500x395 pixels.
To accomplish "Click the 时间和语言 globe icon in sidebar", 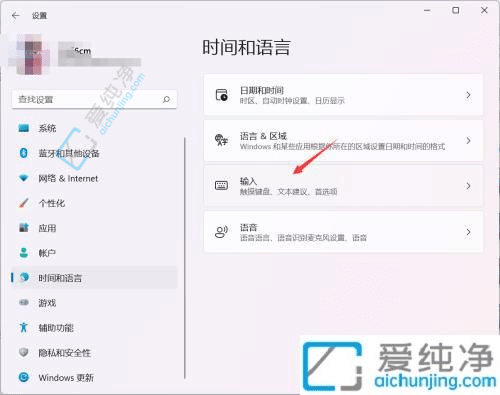I will pyautogui.click(x=24, y=277).
